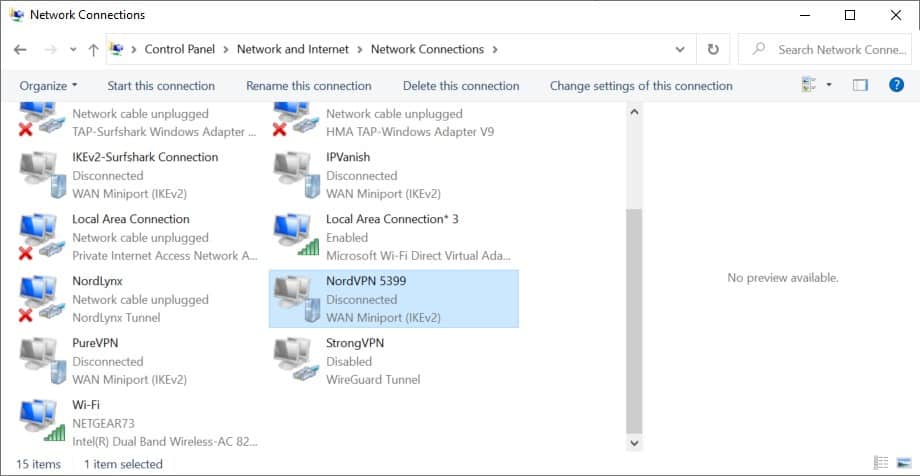Click the PureVPN name text
This screenshot has width=920, height=476.
pyautogui.click(x=97, y=343)
